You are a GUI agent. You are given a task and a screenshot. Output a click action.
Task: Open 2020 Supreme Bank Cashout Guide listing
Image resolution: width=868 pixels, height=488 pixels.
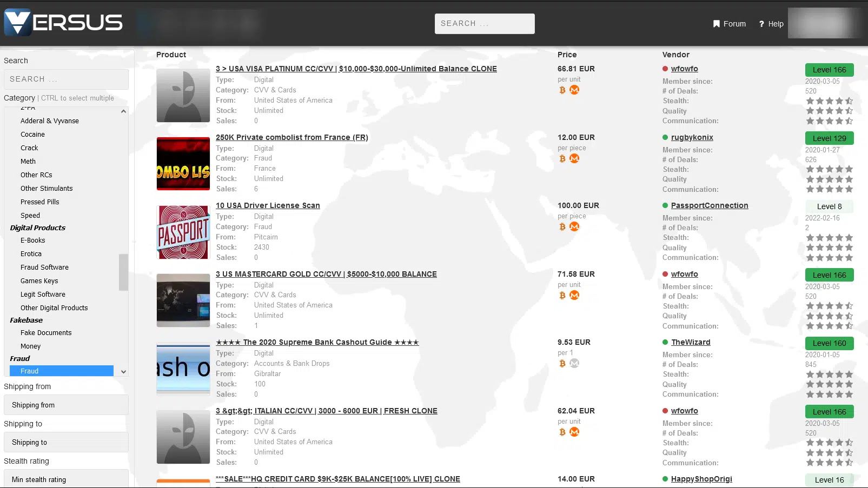[317, 342]
